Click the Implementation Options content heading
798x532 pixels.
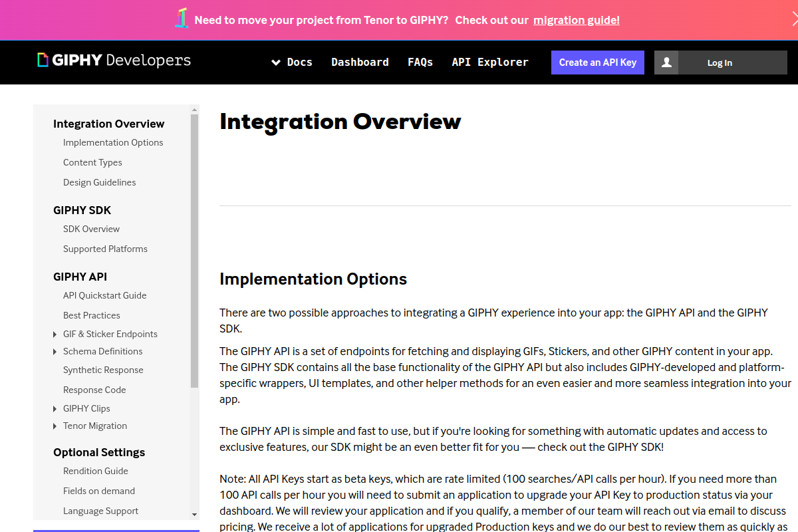313,279
